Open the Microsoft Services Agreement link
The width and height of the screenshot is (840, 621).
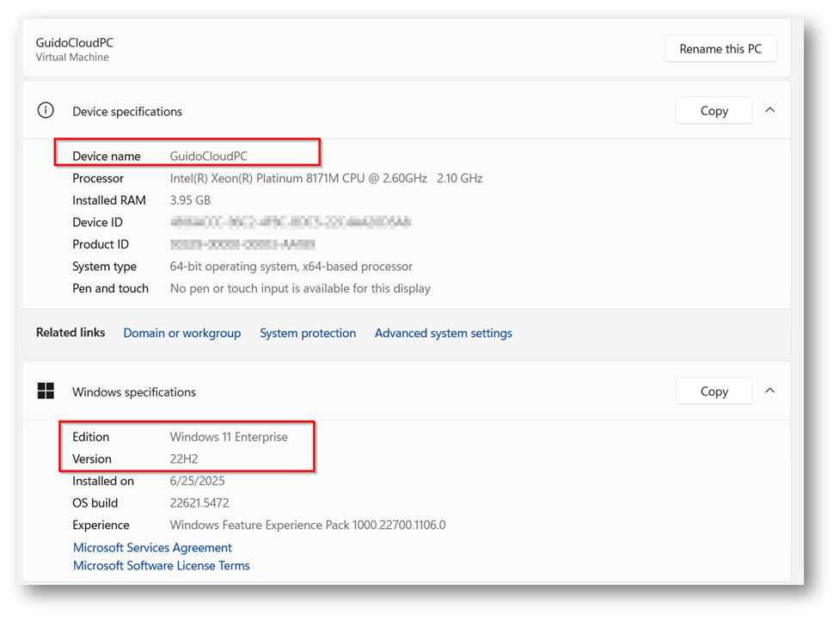(x=152, y=548)
